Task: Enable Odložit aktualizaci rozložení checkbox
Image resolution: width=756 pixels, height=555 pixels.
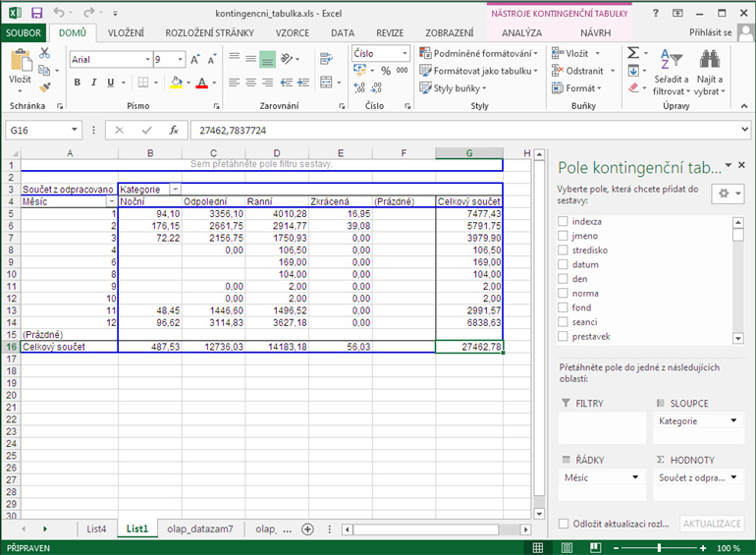Action: [x=564, y=524]
